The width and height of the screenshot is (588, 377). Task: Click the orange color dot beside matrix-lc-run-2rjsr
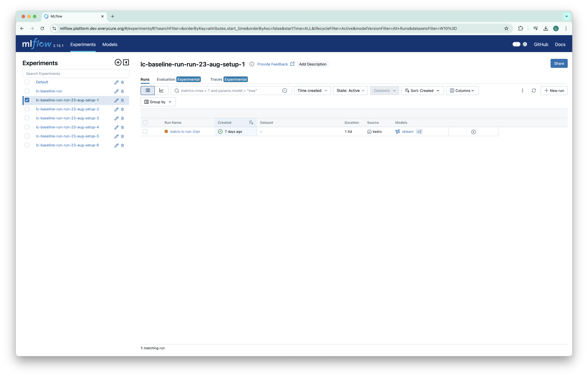(x=166, y=131)
